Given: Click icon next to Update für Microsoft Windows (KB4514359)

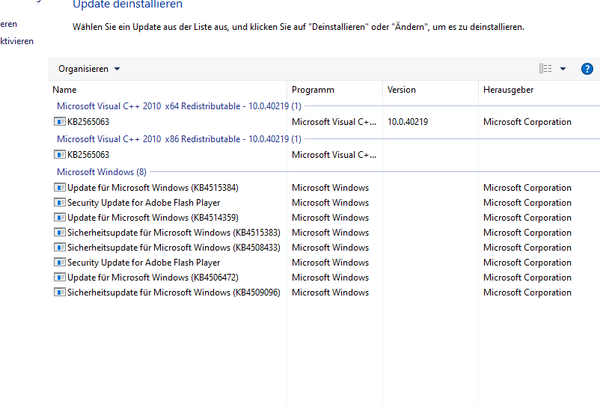Looking at the screenshot, I should click(59, 217).
